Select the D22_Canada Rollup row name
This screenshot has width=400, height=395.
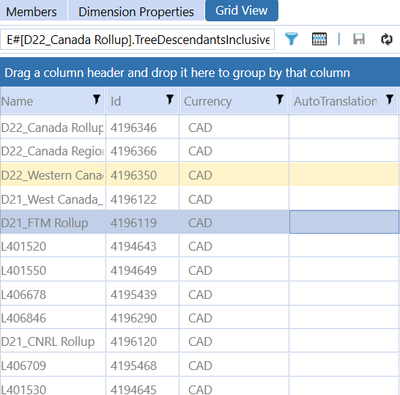53,127
